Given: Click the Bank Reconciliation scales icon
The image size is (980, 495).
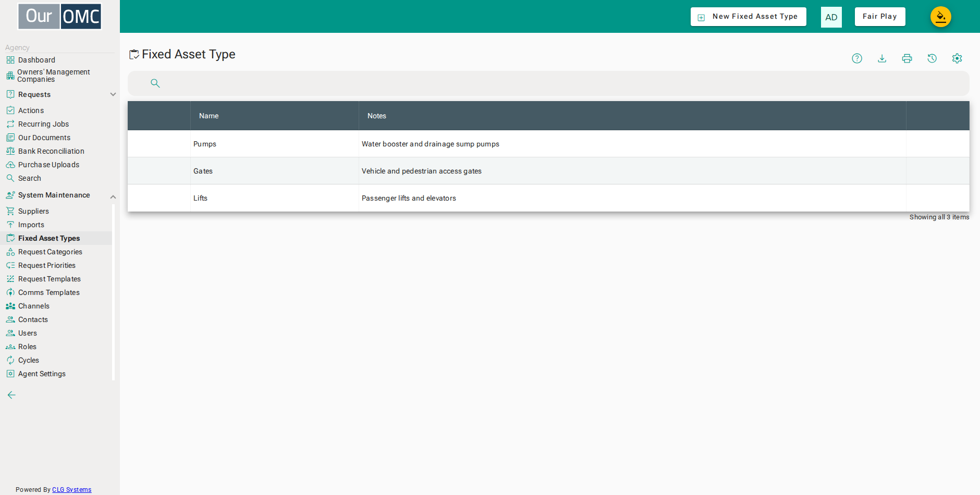Looking at the screenshot, I should coord(10,151).
